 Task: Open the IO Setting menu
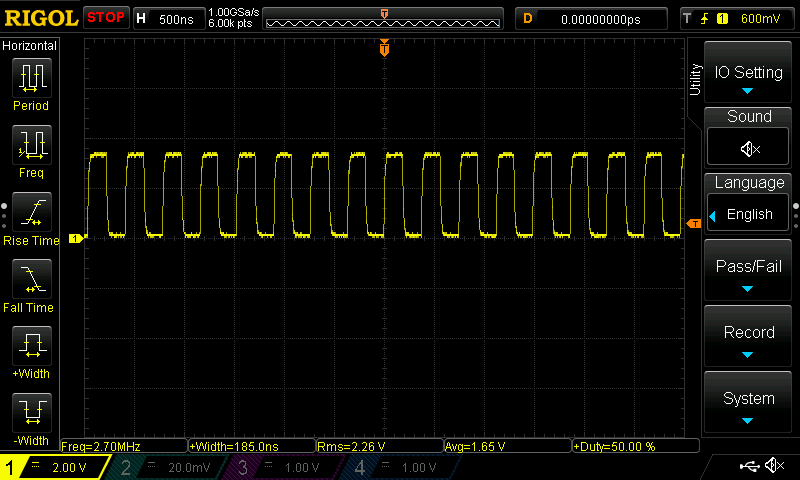(x=747, y=72)
